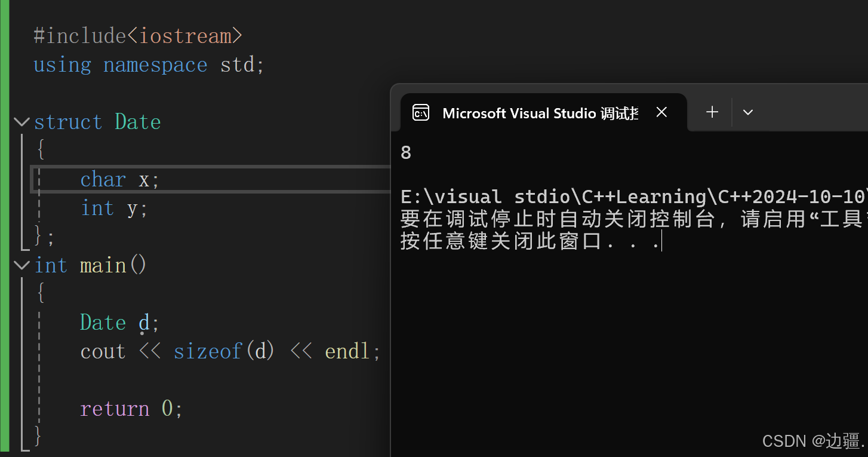Click the #include<iostream> line
The width and height of the screenshot is (868, 457).
(138, 36)
